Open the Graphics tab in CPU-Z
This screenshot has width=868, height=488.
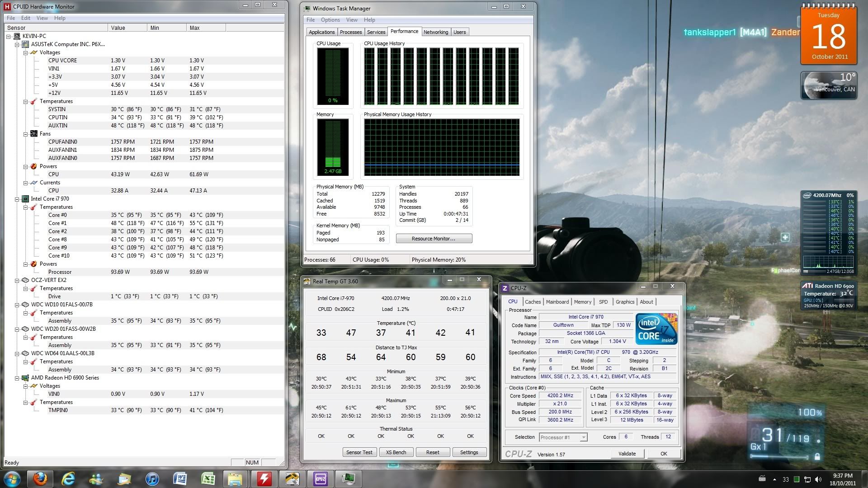[x=625, y=302]
